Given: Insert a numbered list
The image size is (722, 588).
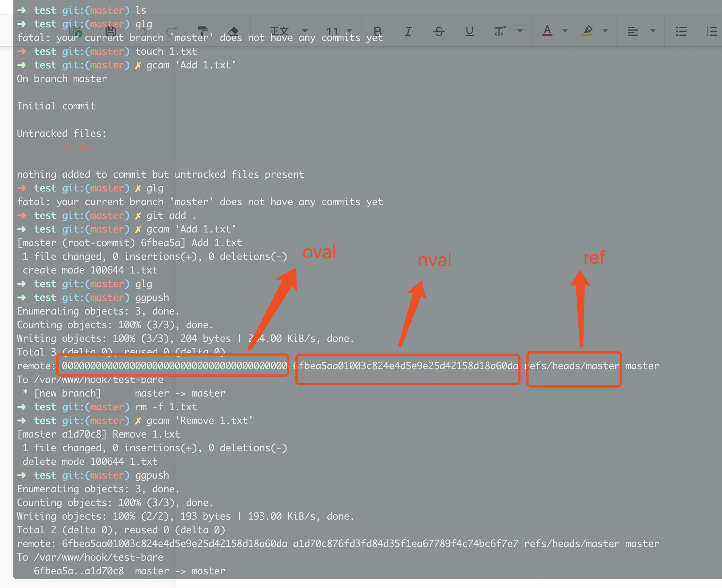Looking at the screenshot, I should pos(712,31).
